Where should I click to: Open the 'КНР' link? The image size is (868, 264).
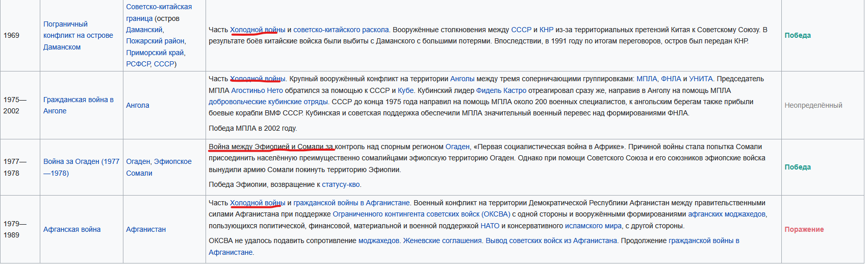546,30
